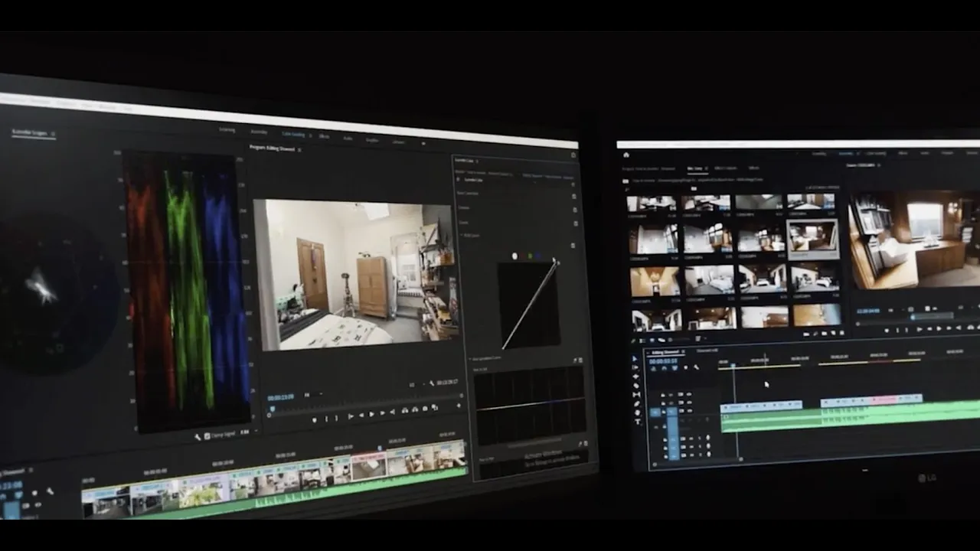This screenshot has width=980, height=551.
Task: Click the playhead in right monitor timeline
Action: tap(733, 365)
